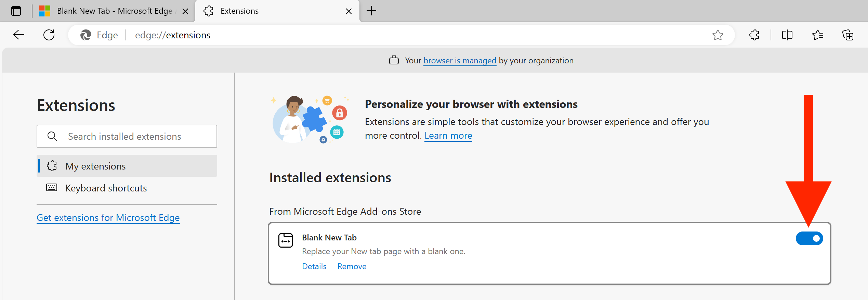
Task: Reload the page with the refresh icon
Action: (x=49, y=35)
